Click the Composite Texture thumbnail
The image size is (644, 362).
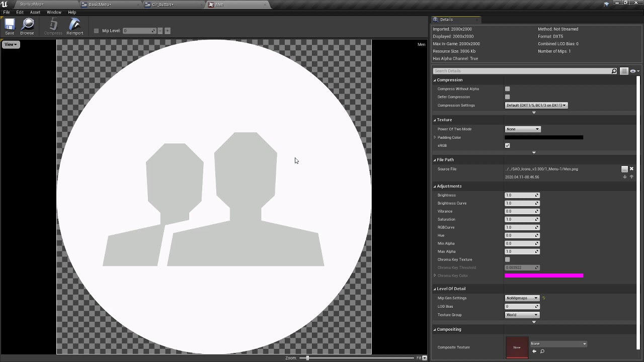pos(517,347)
